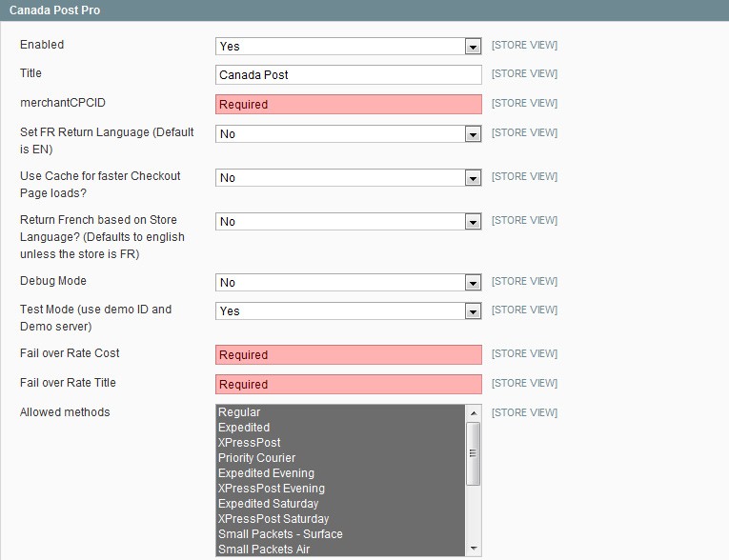Select XPressPost Saturday method
The image size is (729, 560).
(340, 519)
